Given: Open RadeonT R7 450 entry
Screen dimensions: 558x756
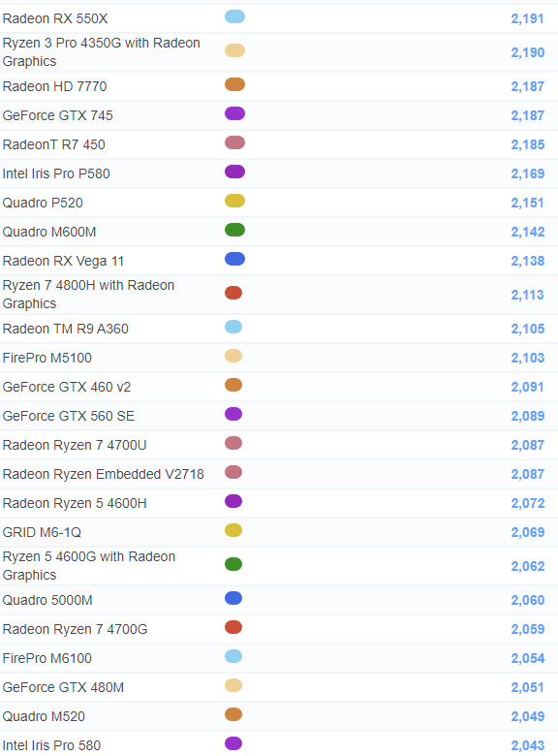Looking at the screenshot, I should tap(53, 144).
